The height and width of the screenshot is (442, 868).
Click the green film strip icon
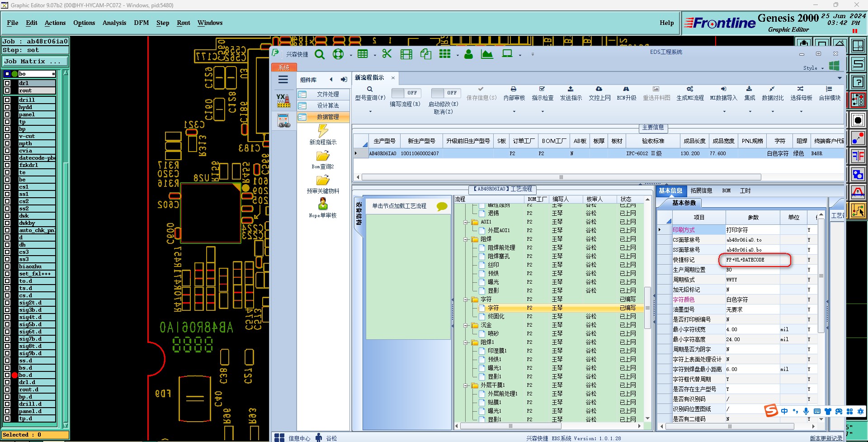pyautogui.click(x=406, y=54)
